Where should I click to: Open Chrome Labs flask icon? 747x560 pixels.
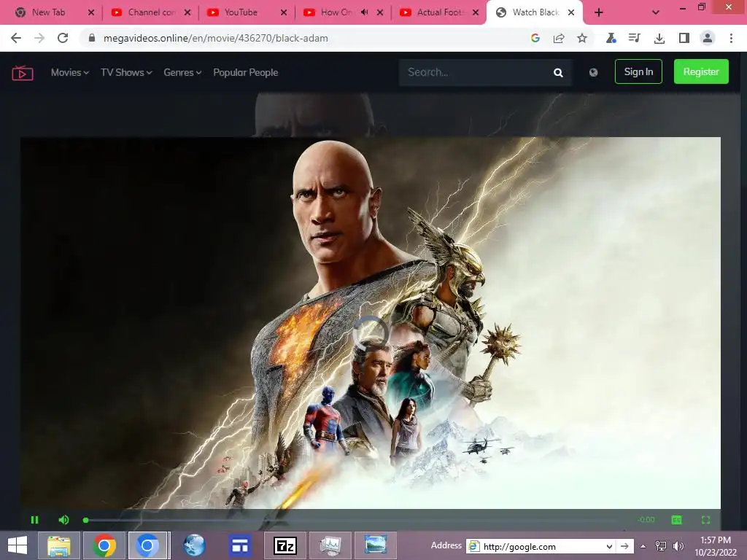click(611, 38)
